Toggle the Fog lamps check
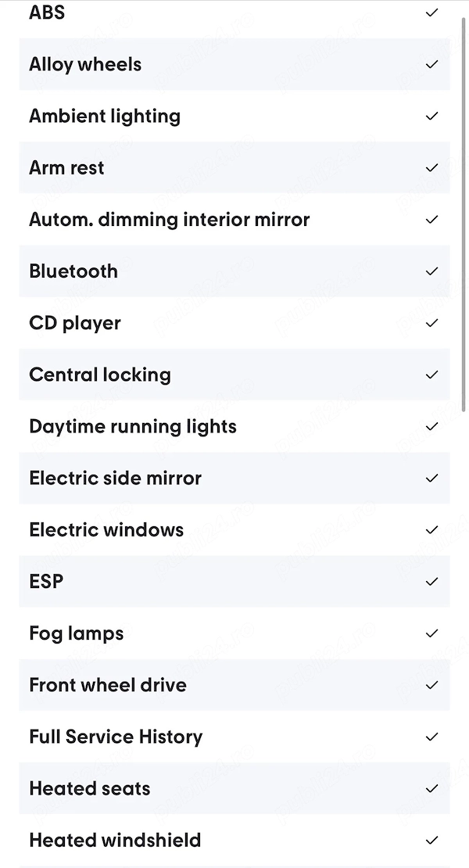The image size is (469, 868). 432,633
